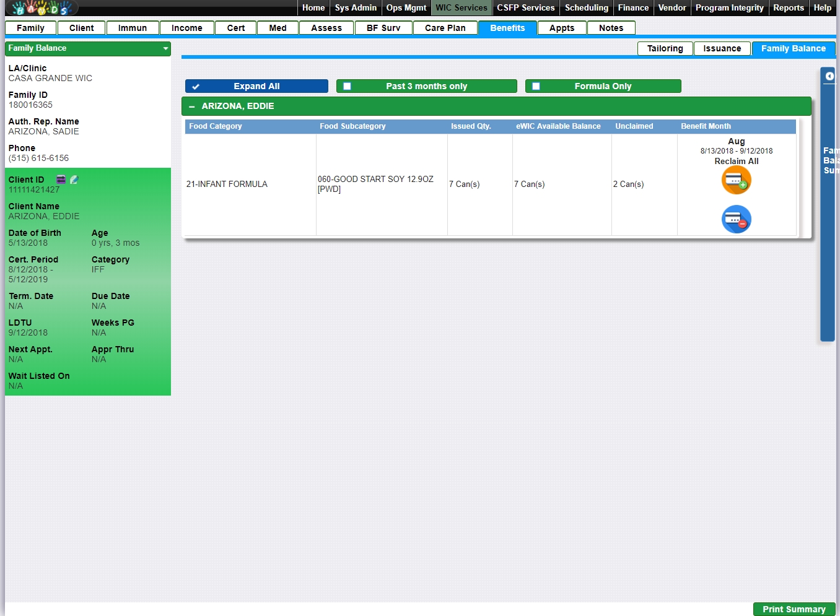Select the Income tab
Image resolution: width=840 pixels, height=616 pixels.
186,28
